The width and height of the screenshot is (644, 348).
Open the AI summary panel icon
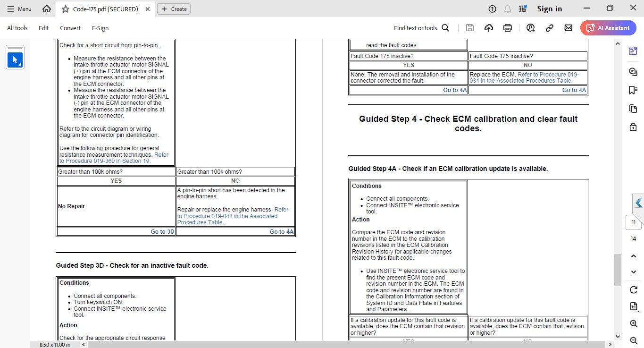[x=633, y=51]
